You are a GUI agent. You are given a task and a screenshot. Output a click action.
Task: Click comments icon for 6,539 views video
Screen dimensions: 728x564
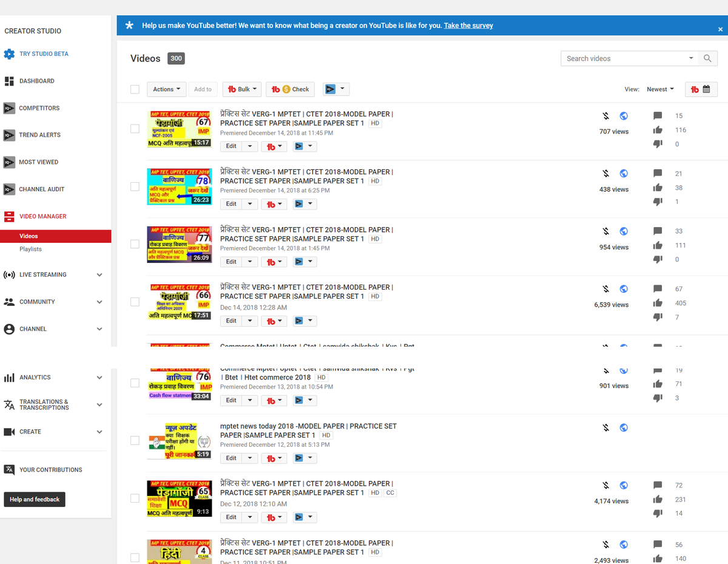[658, 289]
